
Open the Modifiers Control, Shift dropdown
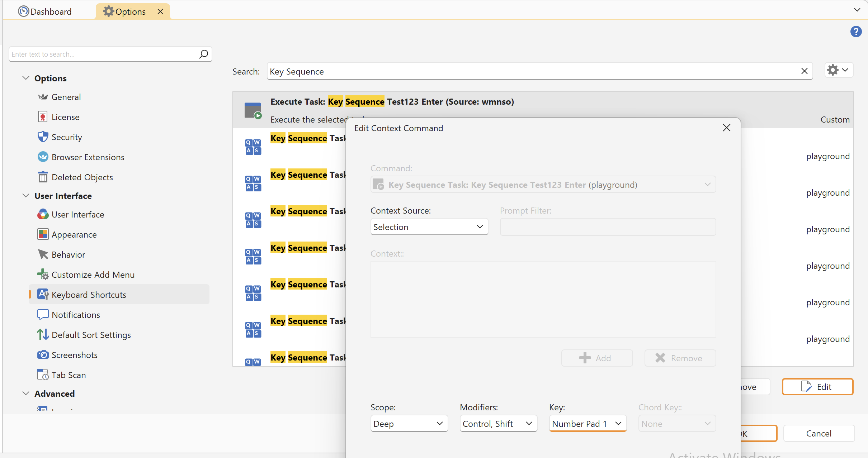(498, 424)
